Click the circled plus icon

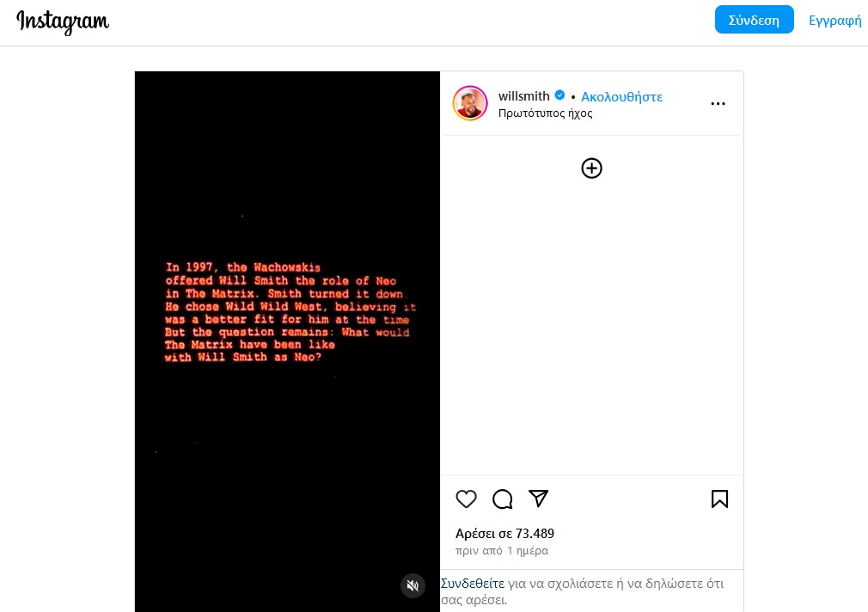pyautogui.click(x=592, y=168)
